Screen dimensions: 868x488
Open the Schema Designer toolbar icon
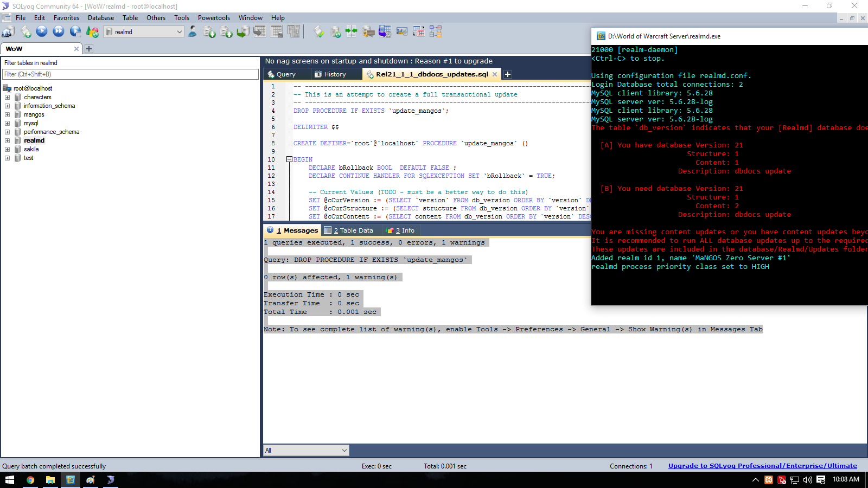pos(436,31)
